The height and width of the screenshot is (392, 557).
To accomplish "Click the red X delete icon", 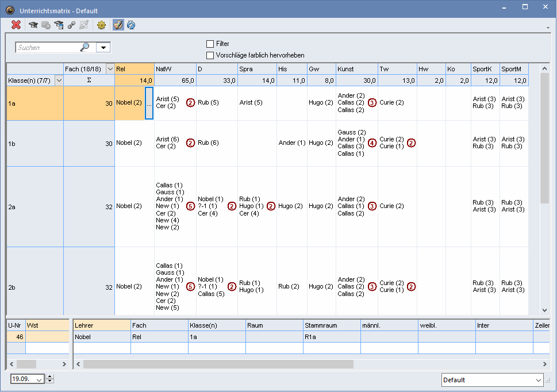I will tap(16, 25).
